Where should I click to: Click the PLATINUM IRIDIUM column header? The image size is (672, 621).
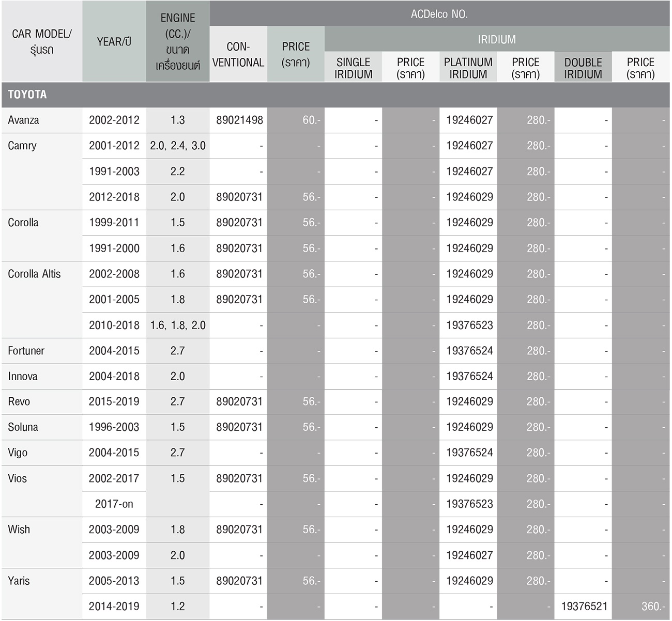(x=468, y=68)
